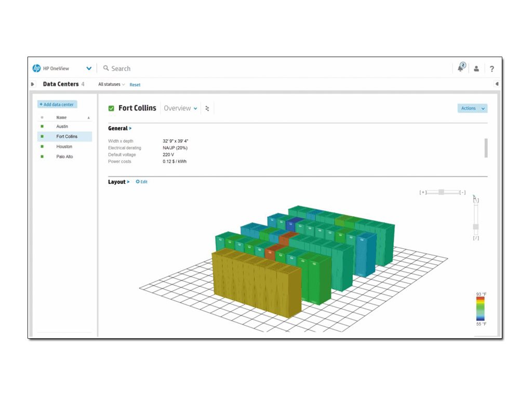Expand the Data Centers main menu arrow
This screenshot has height=399, width=532.
pos(32,84)
